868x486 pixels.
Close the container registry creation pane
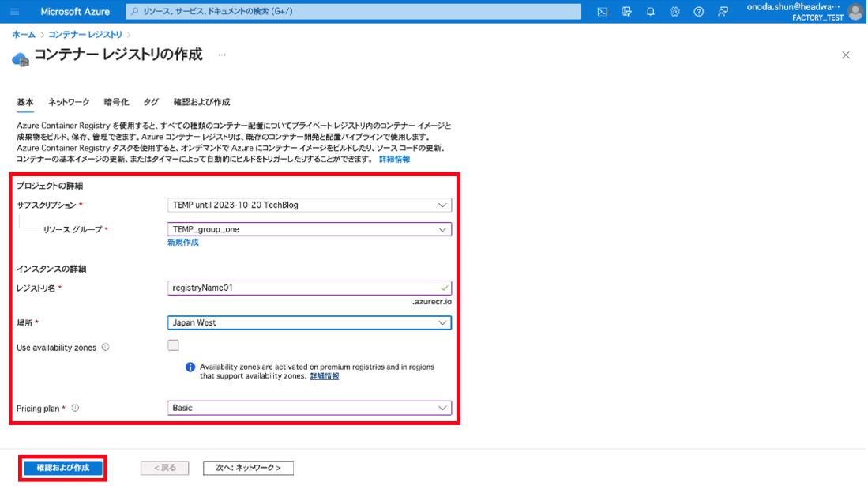point(845,55)
